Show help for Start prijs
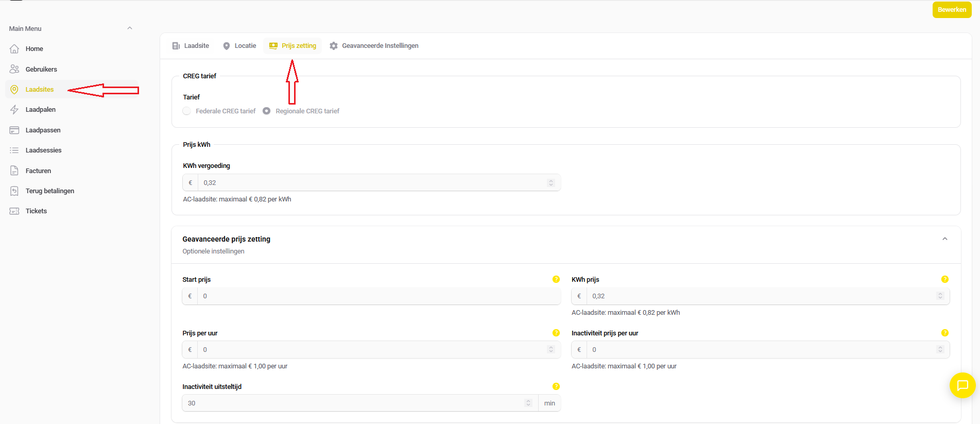980x424 pixels. click(x=556, y=279)
